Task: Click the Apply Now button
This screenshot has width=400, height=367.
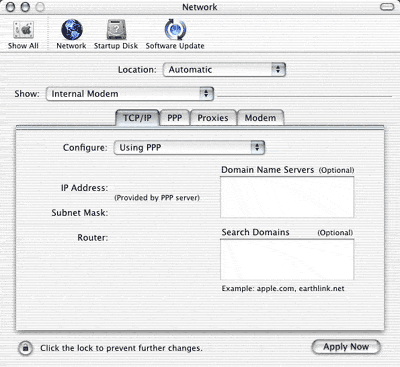Action: pyautogui.click(x=346, y=347)
